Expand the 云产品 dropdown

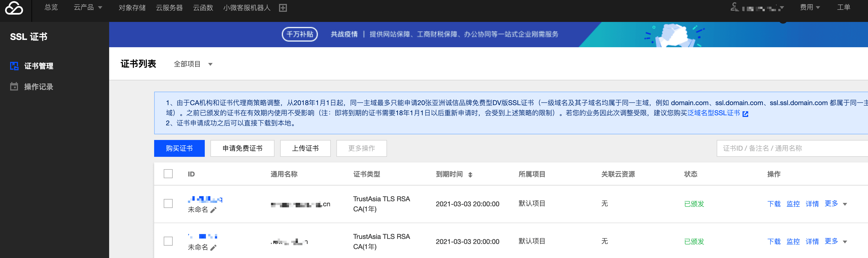pyautogui.click(x=88, y=7)
